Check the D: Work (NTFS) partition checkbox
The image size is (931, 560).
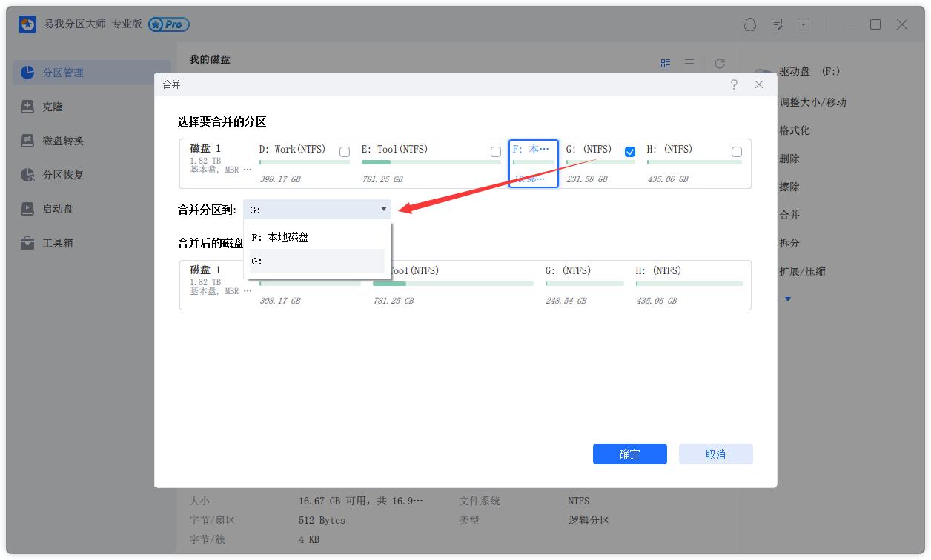344,151
